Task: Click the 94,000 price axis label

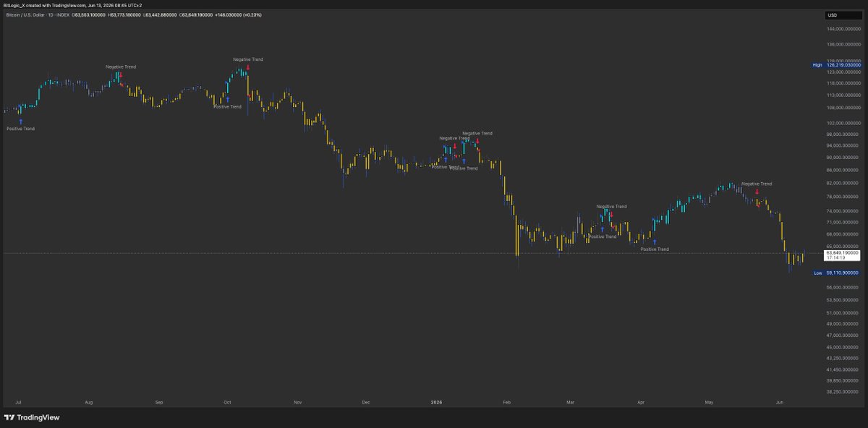Action: click(x=843, y=145)
